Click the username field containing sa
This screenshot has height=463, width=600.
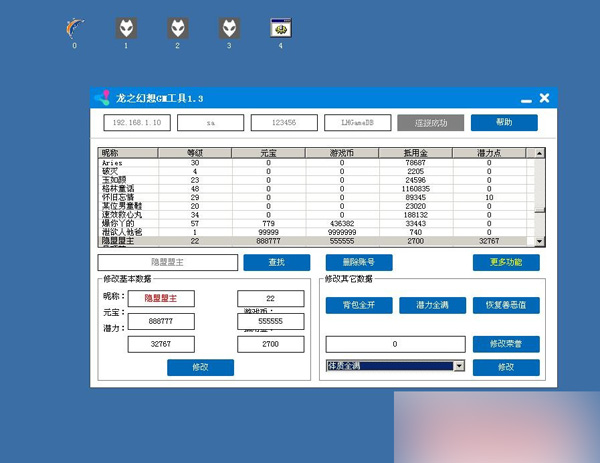210,122
